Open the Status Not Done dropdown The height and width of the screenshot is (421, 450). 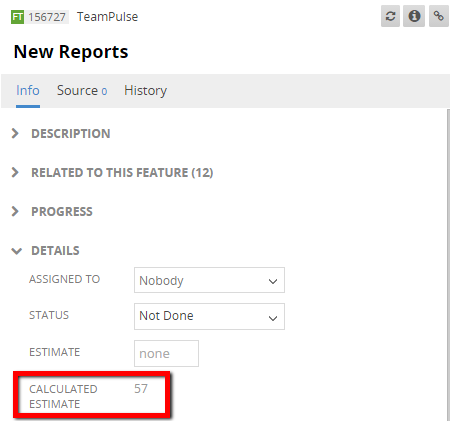pyautogui.click(x=209, y=316)
